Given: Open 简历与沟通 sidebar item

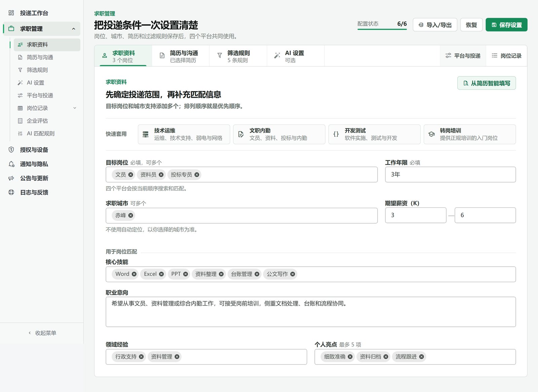Looking at the screenshot, I should point(47,57).
